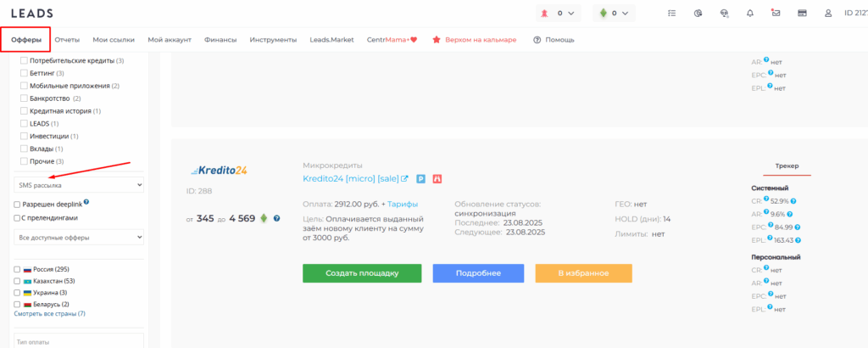This screenshot has width=868, height=348.
Task: Open the green gem balance counter
Action: click(x=614, y=14)
